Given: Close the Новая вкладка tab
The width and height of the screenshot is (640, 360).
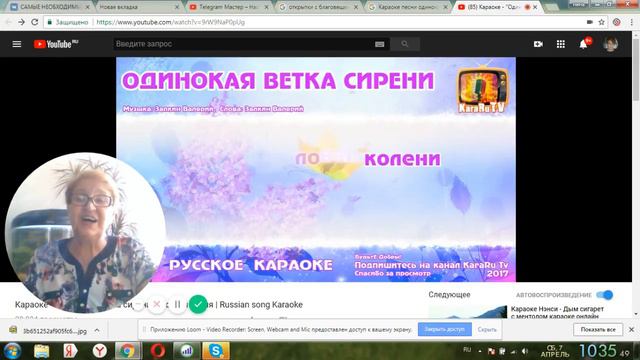Looking at the screenshot, I should (x=177, y=7).
